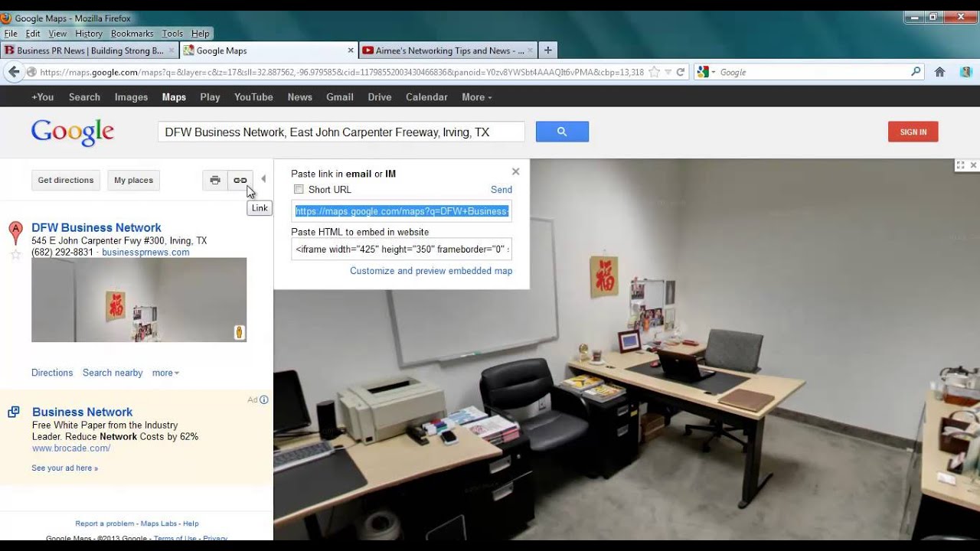Viewport: 980px width, 551px height.
Task: Open the File menu
Action: [x=11, y=34]
